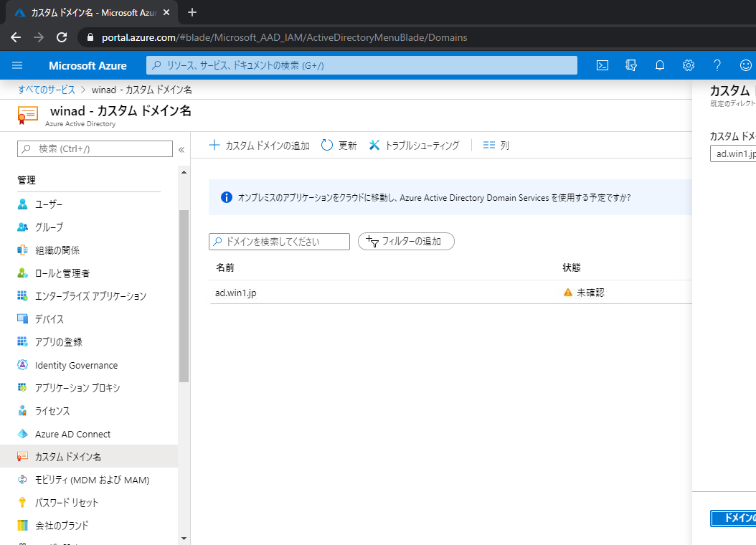Click the グループ sidebar icon
The height and width of the screenshot is (545, 756).
(23, 227)
